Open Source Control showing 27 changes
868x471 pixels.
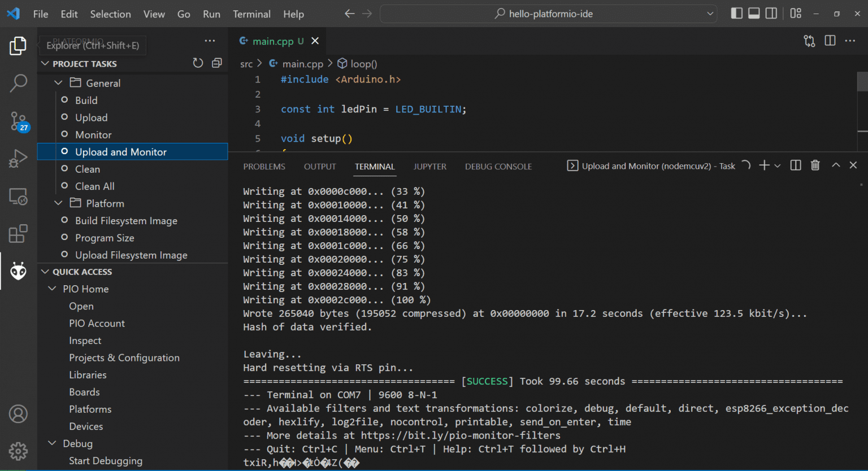18,120
